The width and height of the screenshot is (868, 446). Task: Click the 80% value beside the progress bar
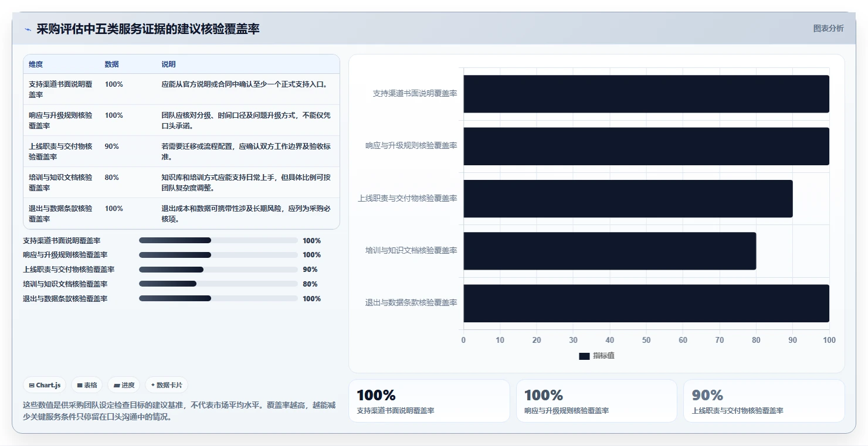click(310, 284)
